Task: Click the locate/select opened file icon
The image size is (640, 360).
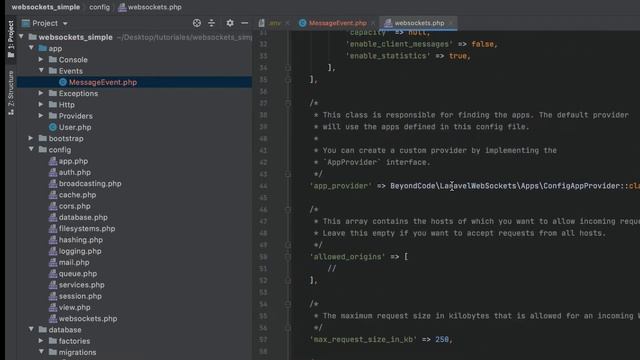Action: click(x=197, y=23)
